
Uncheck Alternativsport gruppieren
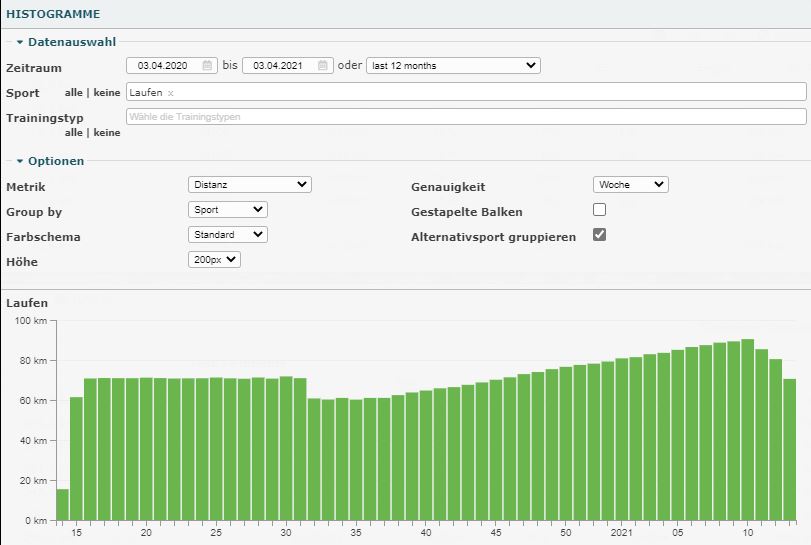pos(600,235)
